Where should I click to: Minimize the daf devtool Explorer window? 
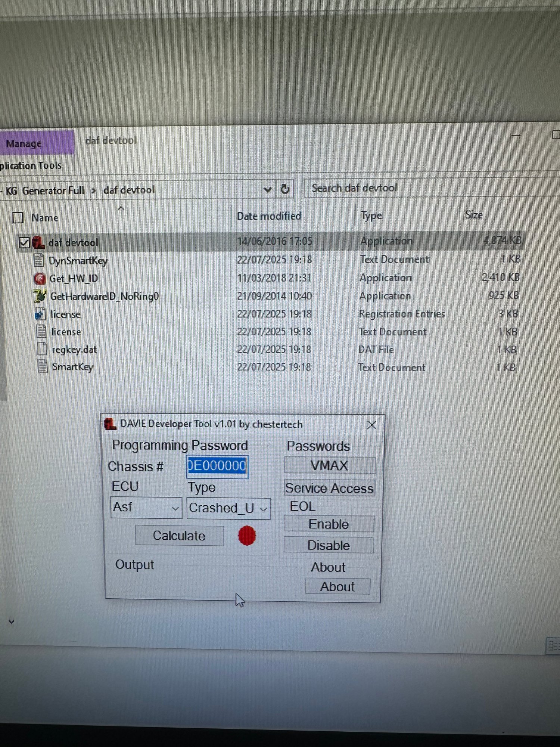click(516, 135)
